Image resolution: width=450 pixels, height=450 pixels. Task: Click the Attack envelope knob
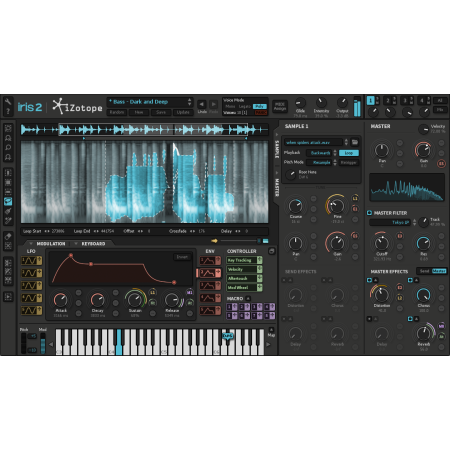61,300
